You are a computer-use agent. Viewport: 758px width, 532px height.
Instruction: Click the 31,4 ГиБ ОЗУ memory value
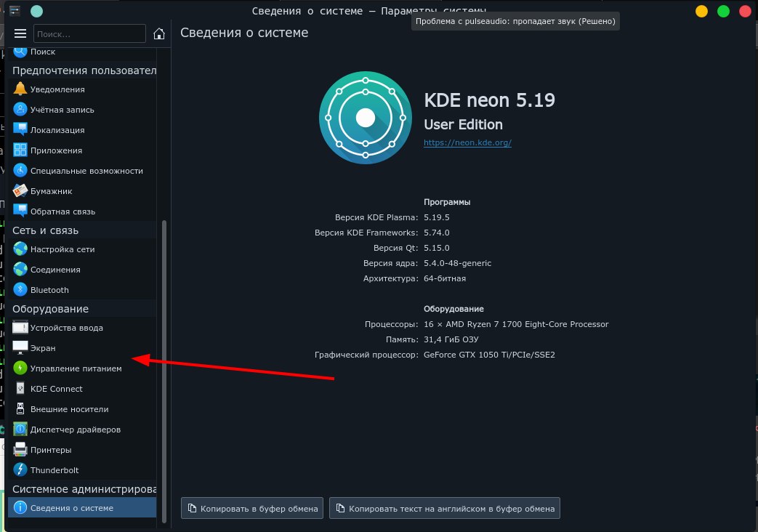(x=451, y=339)
